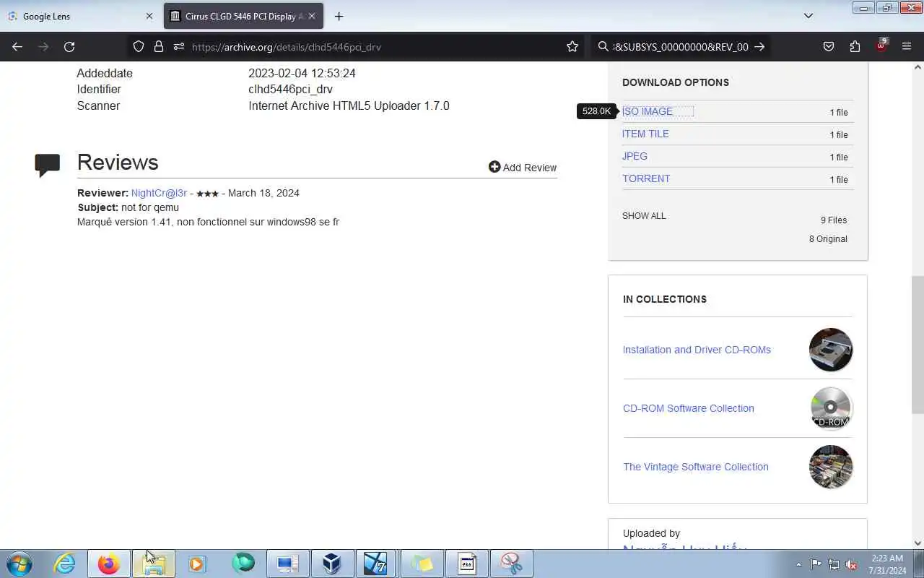Download the ITEM TILE file
Screen dimensions: 924x578
645,134
